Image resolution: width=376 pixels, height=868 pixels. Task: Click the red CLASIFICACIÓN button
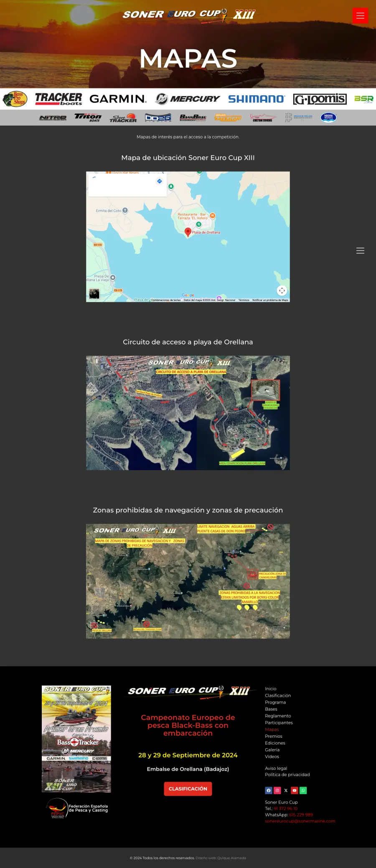coord(188,789)
